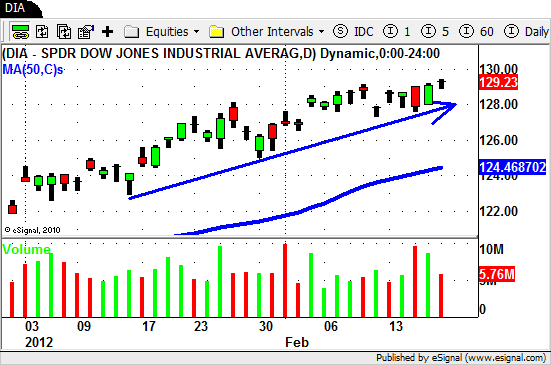
Task: Switch to the 5 minute interval
Action: click(435, 32)
